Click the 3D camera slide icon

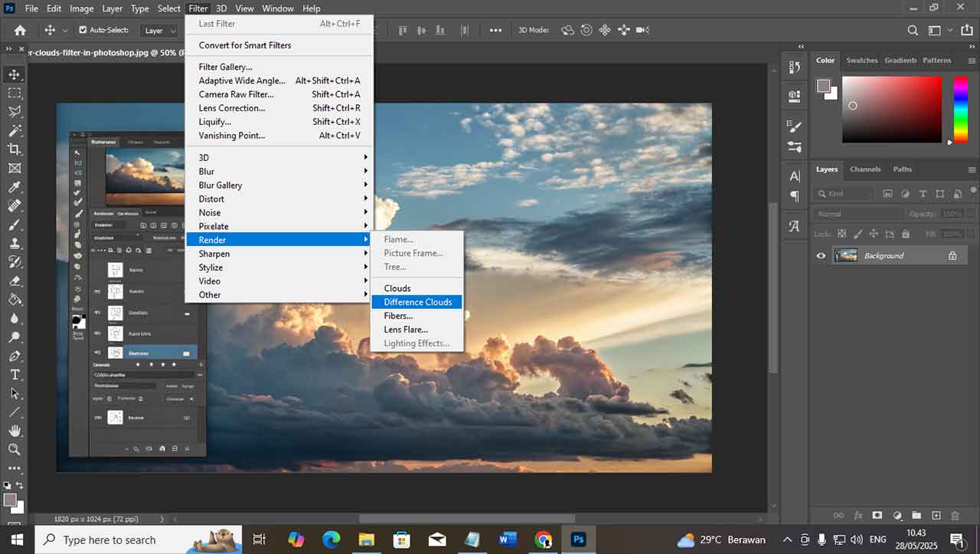click(623, 30)
